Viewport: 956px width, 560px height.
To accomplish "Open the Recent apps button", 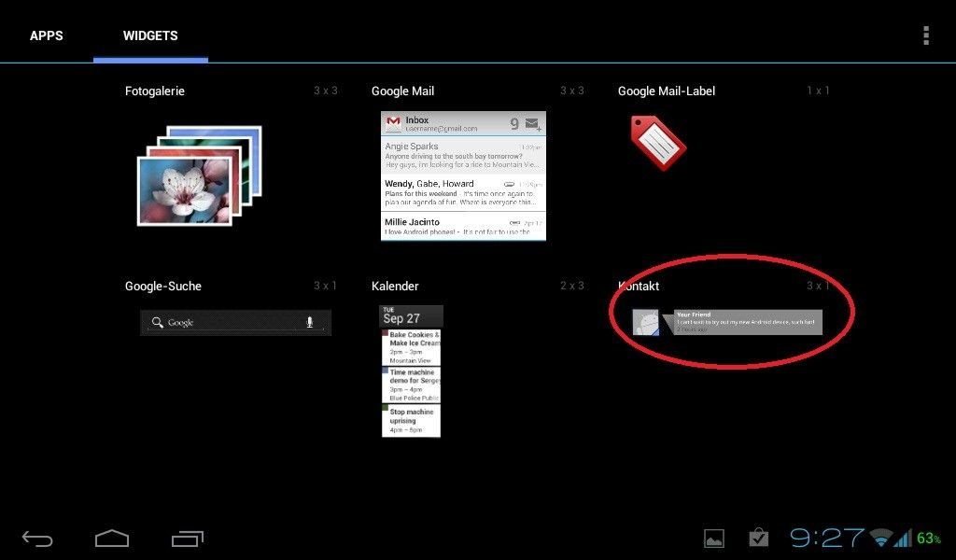I will click(187, 538).
